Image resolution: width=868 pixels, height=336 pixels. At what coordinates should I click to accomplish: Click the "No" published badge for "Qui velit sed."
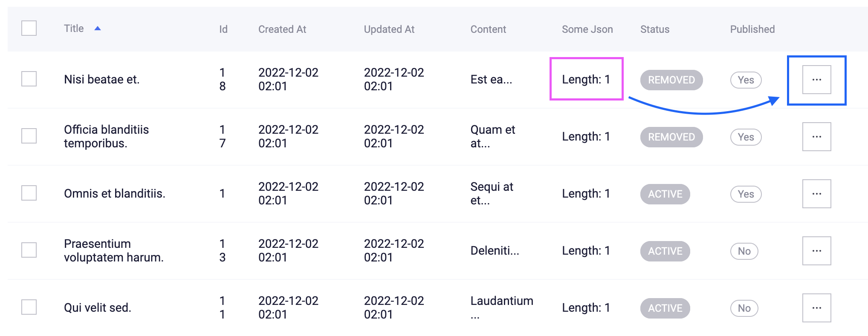click(744, 308)
